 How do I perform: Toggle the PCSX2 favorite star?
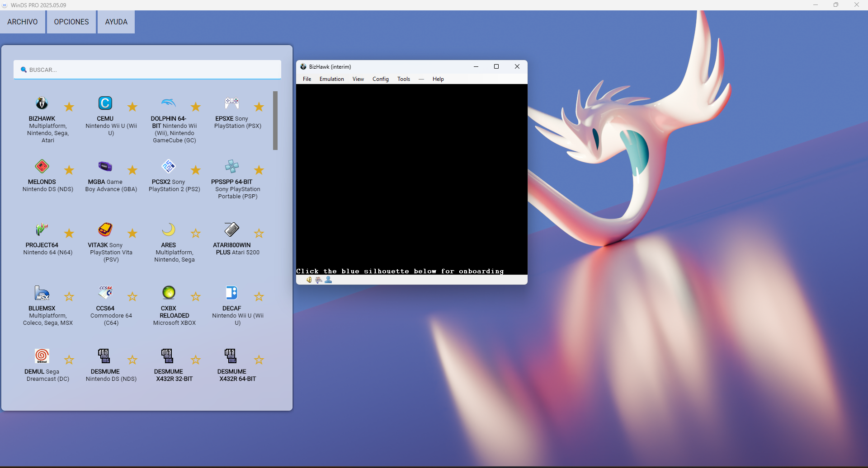(196, 170)
